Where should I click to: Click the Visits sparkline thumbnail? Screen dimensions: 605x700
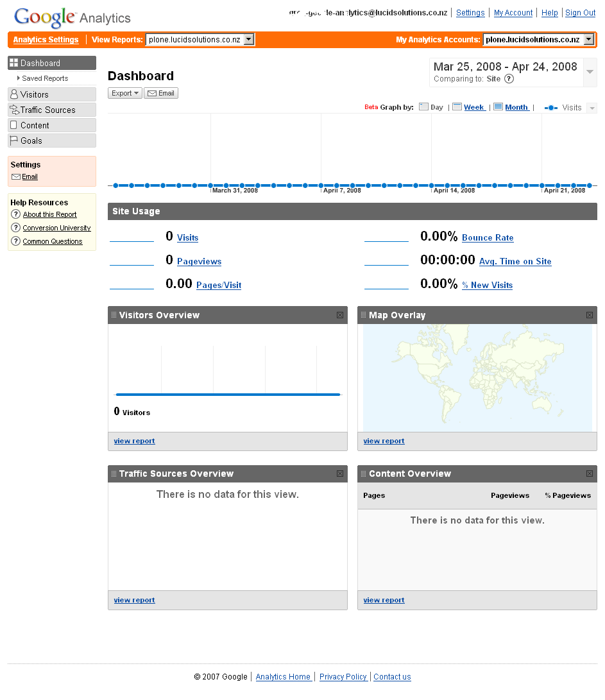[x=132, y=237]
